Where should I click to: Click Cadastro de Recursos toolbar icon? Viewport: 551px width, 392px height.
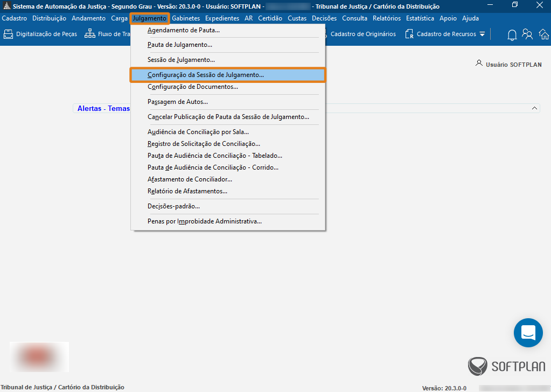click(x=409, y=34)
